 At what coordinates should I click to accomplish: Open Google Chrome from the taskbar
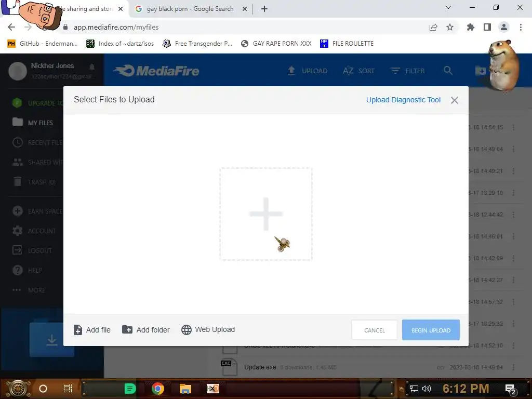point(158,389)
